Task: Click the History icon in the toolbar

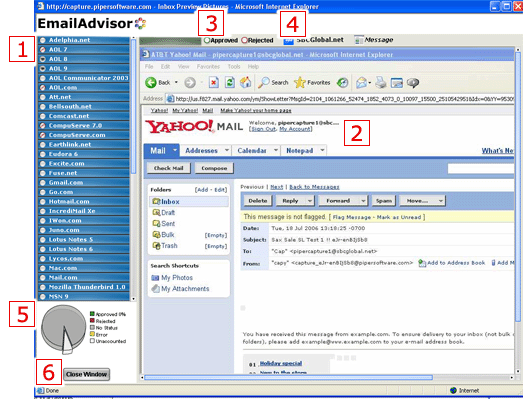Action: click(343, 82)
